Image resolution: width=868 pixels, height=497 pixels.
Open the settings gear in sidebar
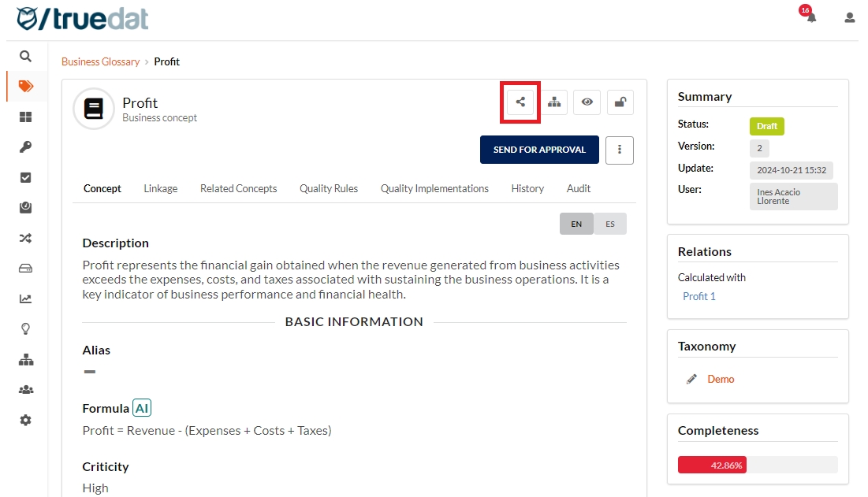[x=26, y=420]
